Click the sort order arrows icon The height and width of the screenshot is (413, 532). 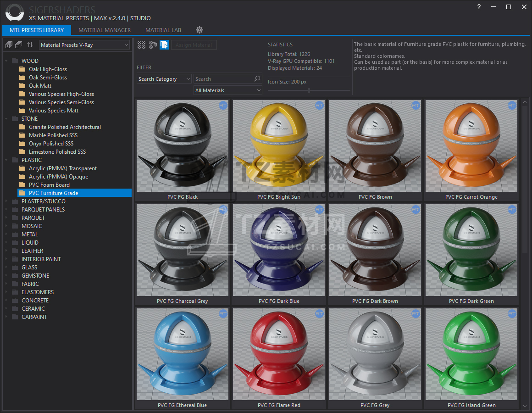point(30,45)
